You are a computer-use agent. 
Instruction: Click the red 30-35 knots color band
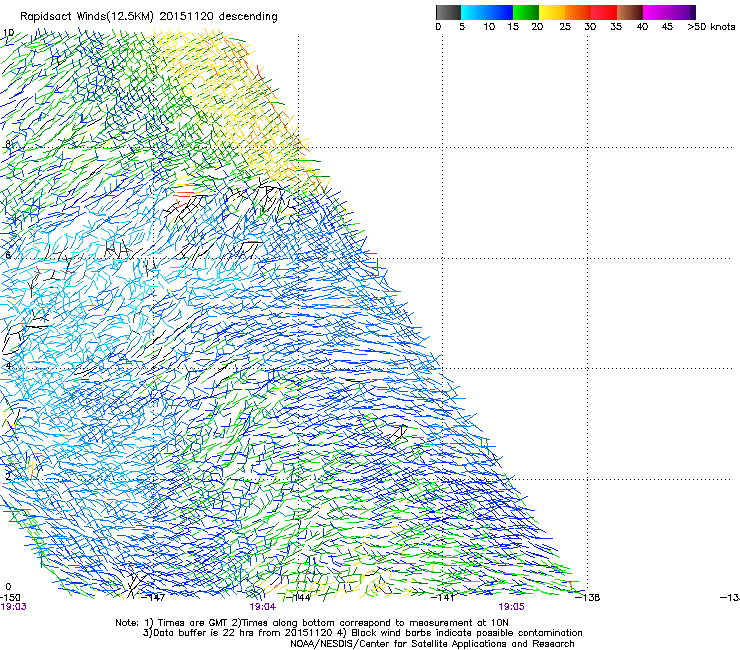pos(604,12)
